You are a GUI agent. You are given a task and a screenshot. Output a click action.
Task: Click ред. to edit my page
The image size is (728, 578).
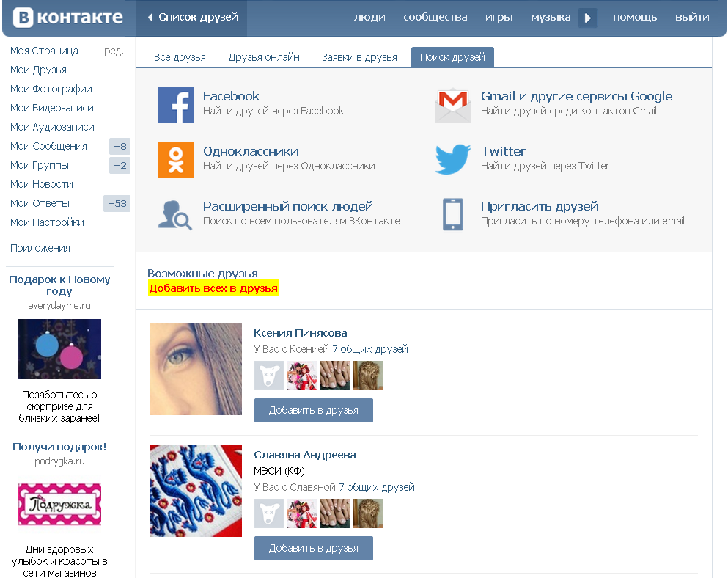coord(114,51)
